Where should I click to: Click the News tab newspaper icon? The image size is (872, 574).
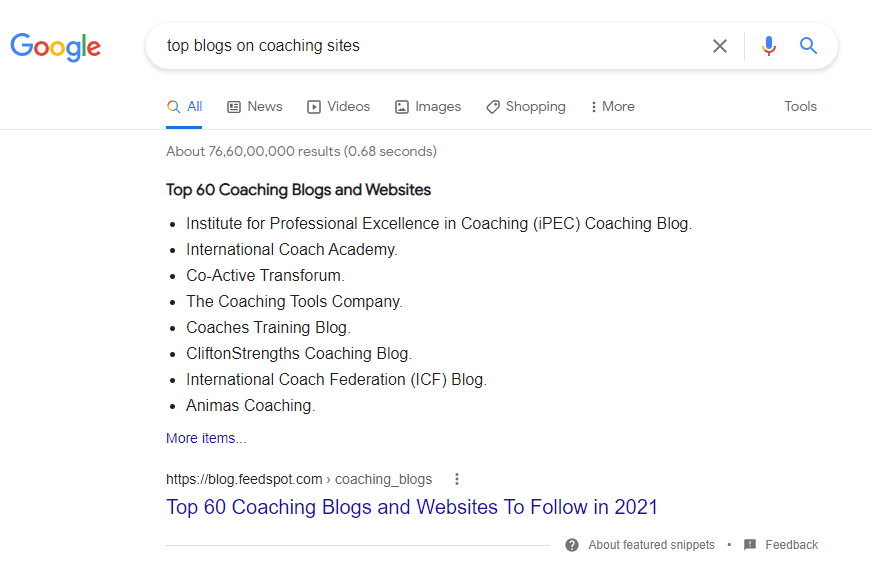[234, 107]
